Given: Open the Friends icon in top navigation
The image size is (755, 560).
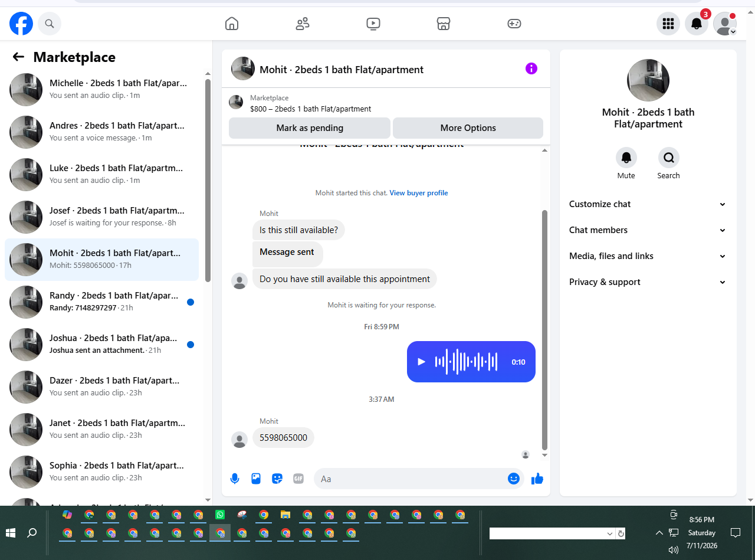Looking at the screenshot, I should coord(303,24).
